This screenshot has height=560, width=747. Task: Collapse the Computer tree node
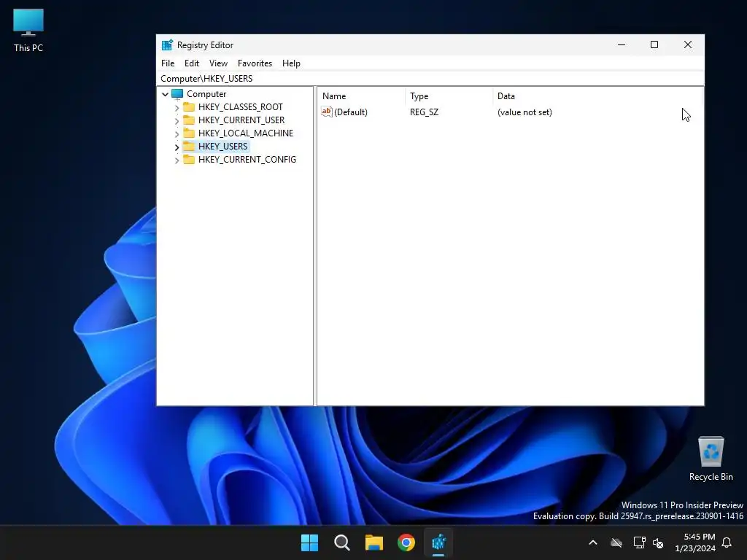click(x=166, y=94)
